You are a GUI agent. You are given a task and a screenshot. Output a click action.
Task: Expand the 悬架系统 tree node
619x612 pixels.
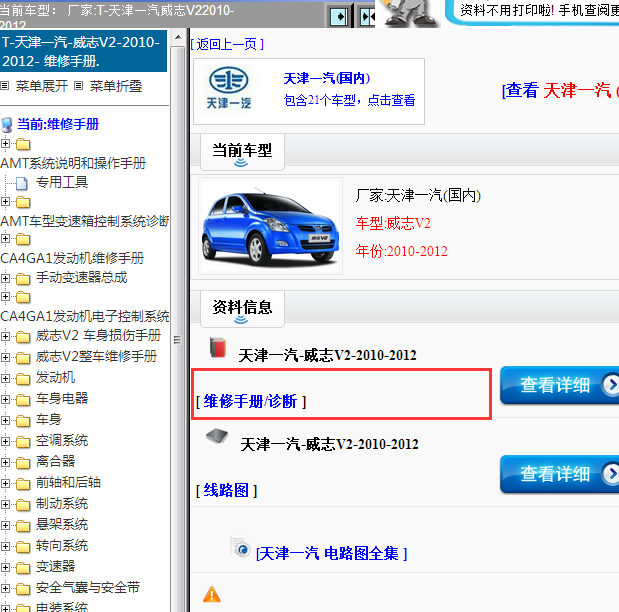point(5,526)
